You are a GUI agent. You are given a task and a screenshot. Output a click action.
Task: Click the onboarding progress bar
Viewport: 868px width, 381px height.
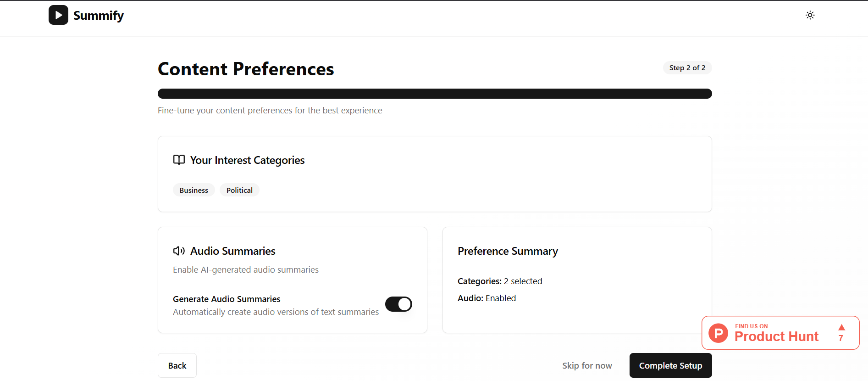[x=435, y=94]
